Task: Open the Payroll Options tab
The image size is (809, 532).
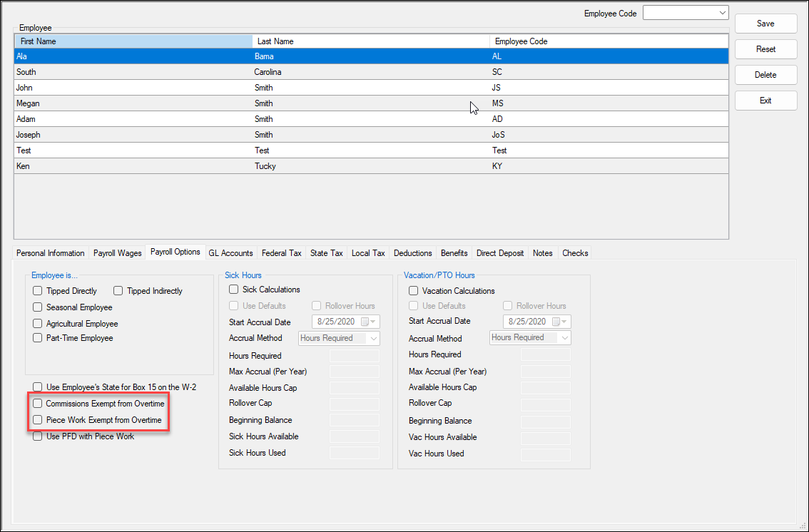Action: pyautogui.click(x=175, y=252)
